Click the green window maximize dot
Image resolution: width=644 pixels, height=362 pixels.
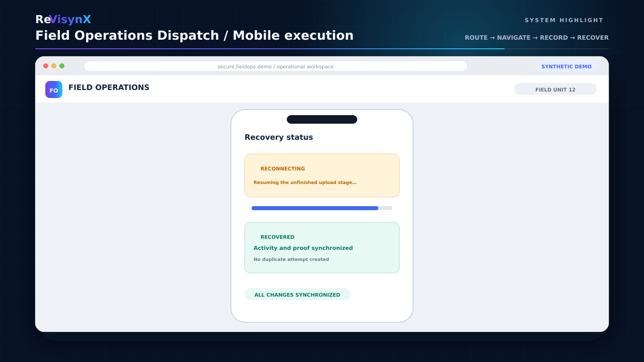pyautogui.click(x=62, y=66)
